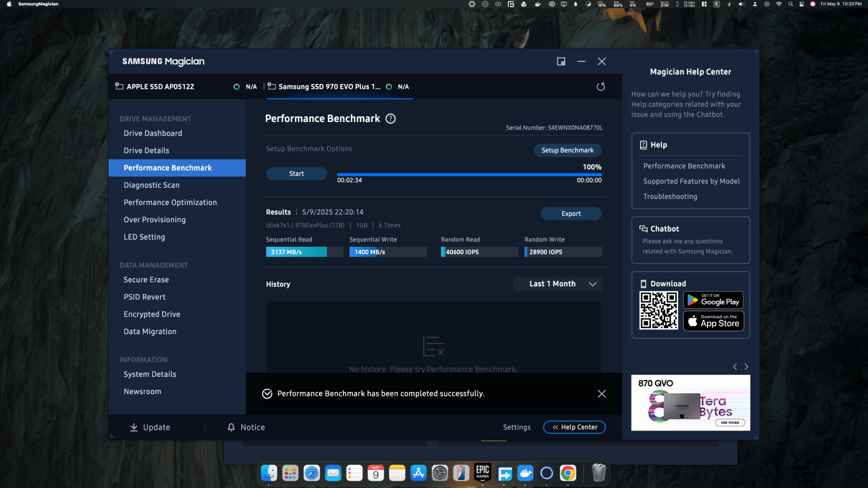Open Notes from the Dock
Image resolution: width=868 pixels, height=488 pixels.
[397, 473]
